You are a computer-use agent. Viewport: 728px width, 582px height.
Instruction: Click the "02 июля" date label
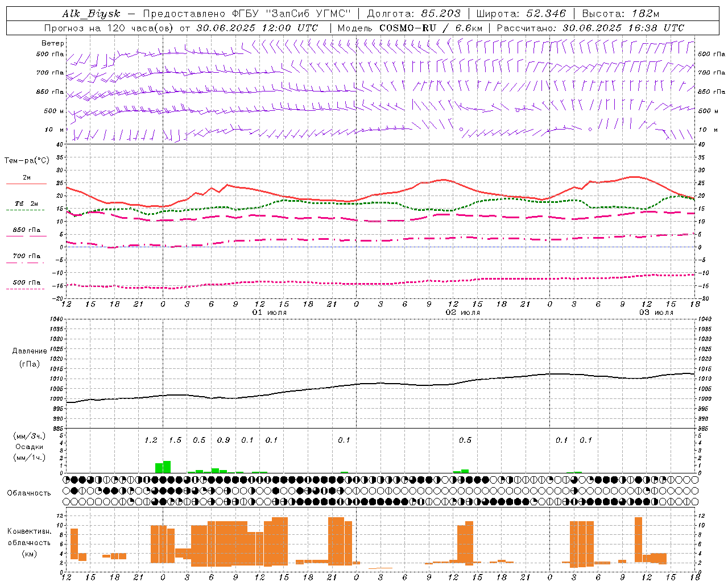pyautogui.click(x=463, y=313)
